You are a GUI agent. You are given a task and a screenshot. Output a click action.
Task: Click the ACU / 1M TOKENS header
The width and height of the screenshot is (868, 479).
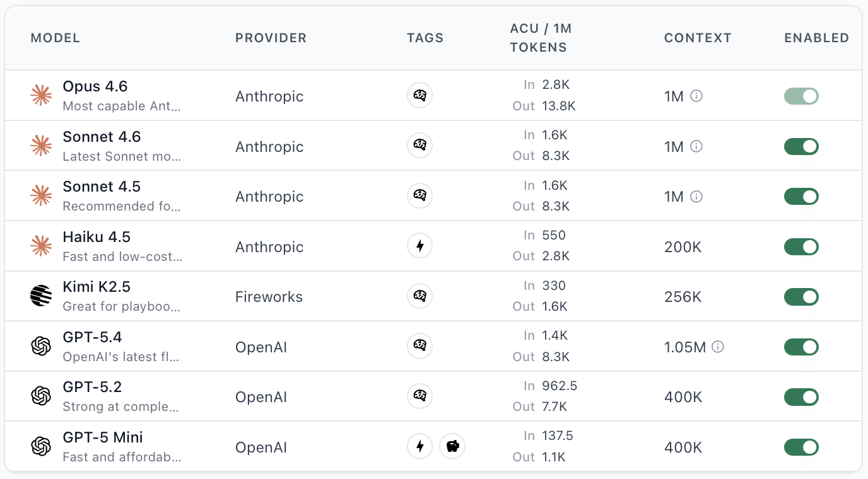[539, 38]
